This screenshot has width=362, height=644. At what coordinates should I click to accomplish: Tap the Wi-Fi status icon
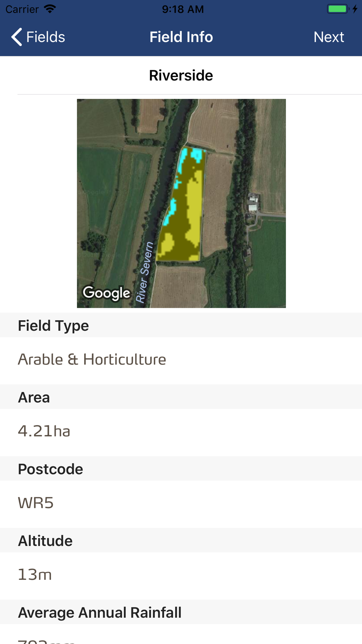click(50, 9)
